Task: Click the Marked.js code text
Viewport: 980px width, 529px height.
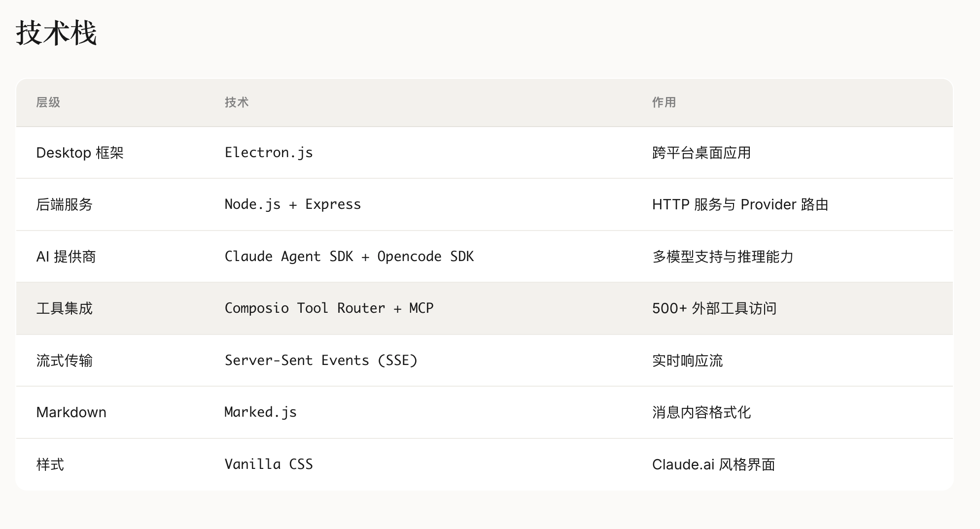Action: (x=260, y=412)
